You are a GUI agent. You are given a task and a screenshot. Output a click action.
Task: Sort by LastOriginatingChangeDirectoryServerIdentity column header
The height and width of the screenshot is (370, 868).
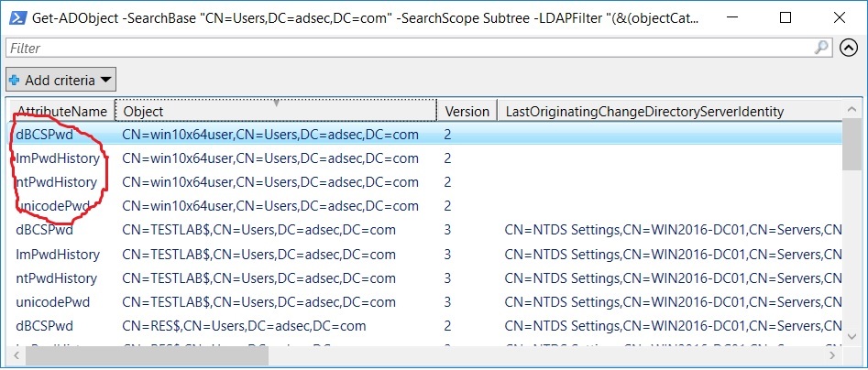tap(644, 111)
